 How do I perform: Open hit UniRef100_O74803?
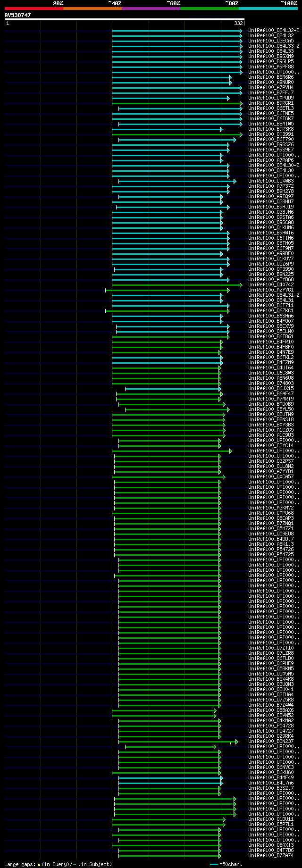pos(271,383)
